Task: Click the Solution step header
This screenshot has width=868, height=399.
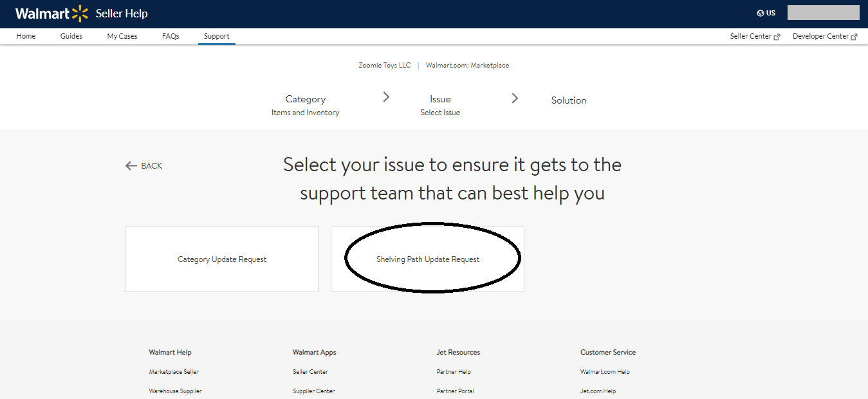Action: (569, 100)
